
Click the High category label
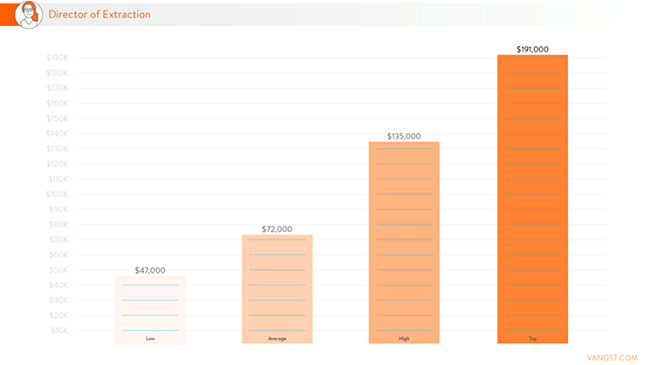(404, 339)
